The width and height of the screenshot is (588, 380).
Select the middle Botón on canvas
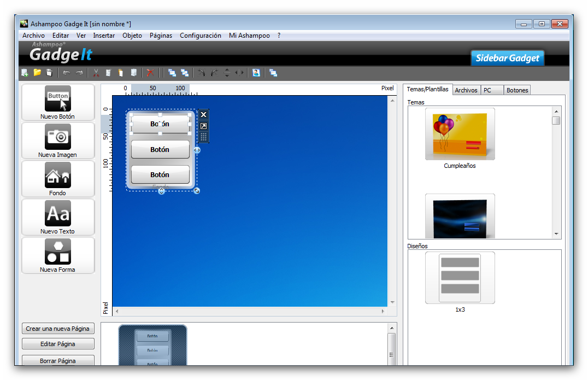pos(160,150)
